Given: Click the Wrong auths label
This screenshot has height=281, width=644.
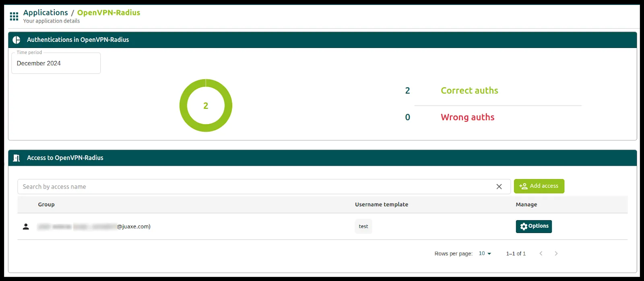Looking at the screenshot, I should (467, 117).
